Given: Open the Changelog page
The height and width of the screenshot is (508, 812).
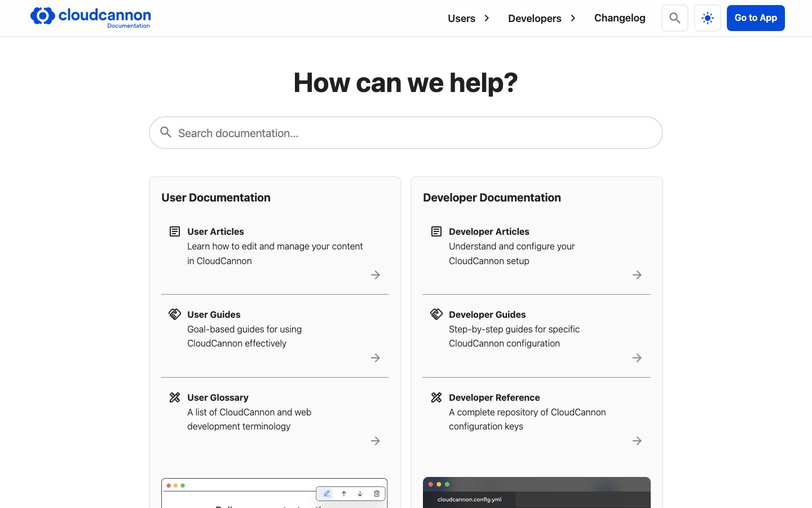Looking at the screenshot, I should (620, 18).
